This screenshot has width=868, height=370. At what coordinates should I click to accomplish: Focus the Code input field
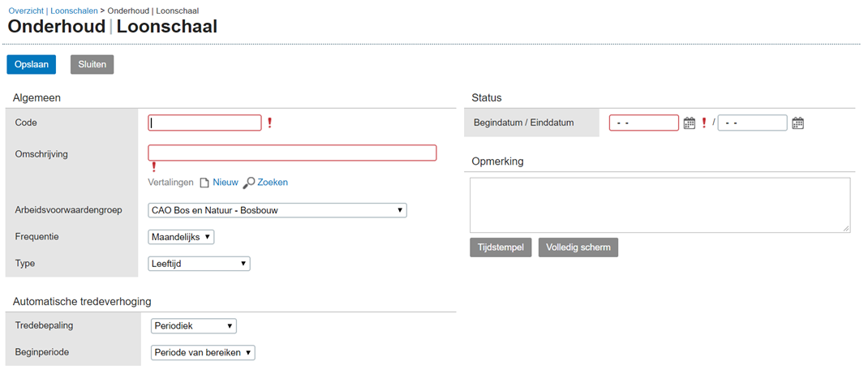pos(204,123)
